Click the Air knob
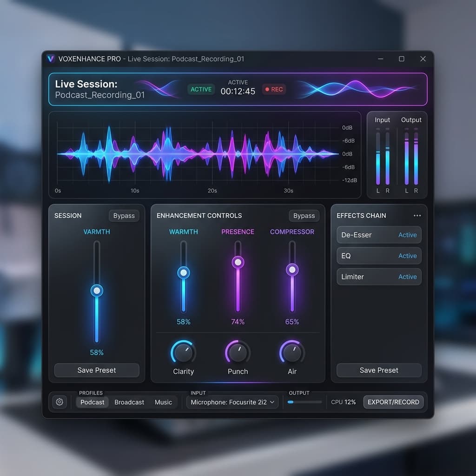This screenshot has width=476, height=476. pos(292,353)
